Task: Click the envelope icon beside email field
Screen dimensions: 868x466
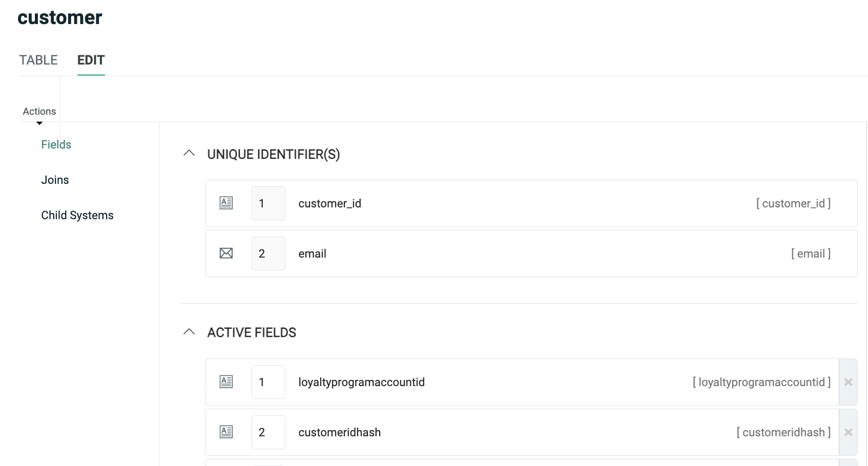Action: 226,253
